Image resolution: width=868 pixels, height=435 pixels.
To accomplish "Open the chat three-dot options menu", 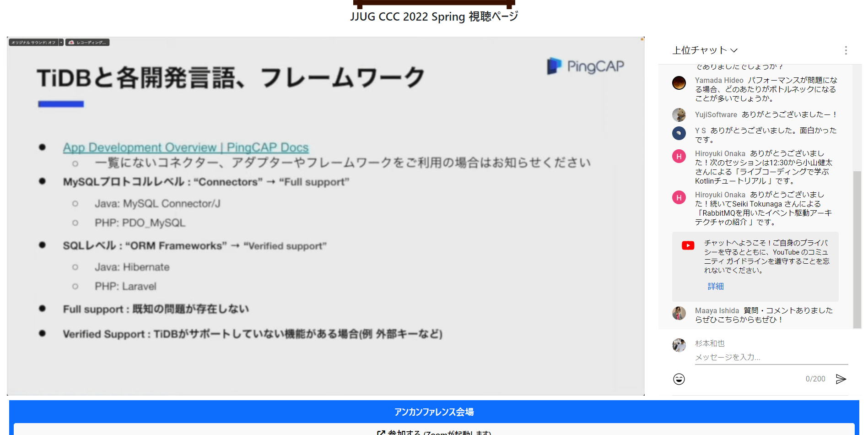I will 846,50.
